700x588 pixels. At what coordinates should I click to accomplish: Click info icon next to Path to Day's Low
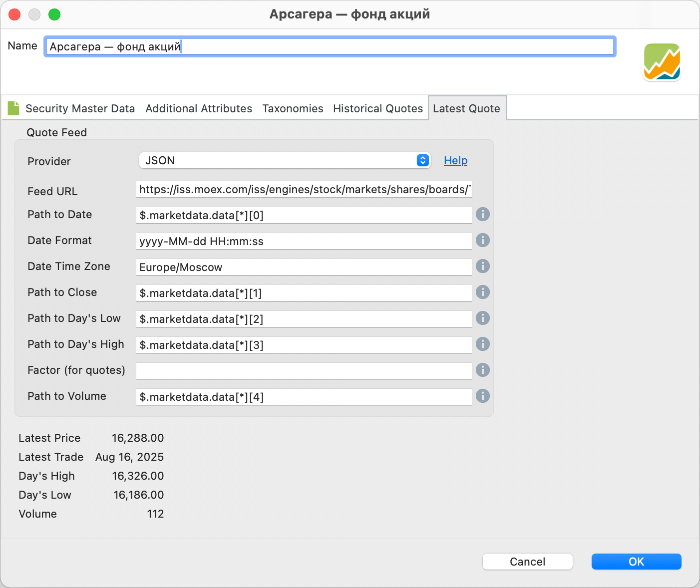click(482, 318)
